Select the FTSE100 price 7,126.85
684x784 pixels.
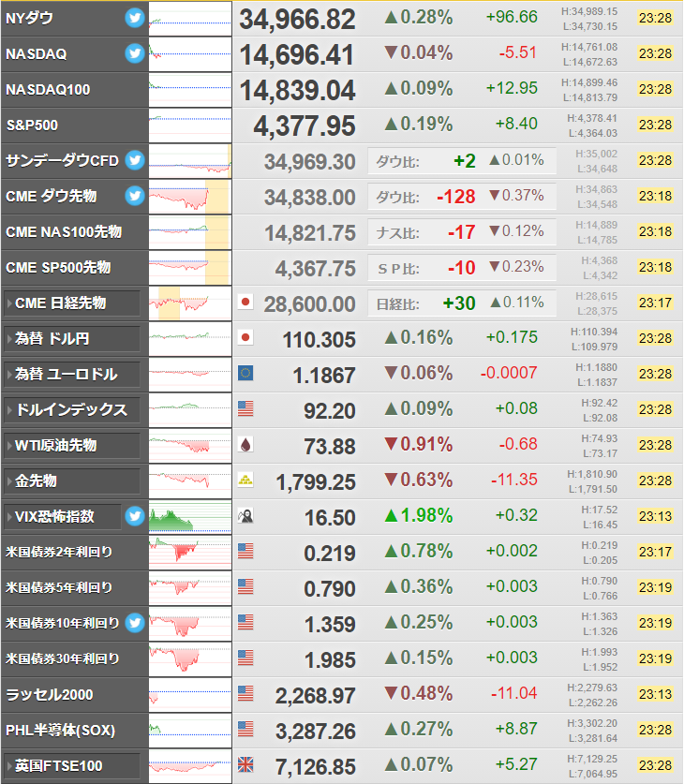316,766
